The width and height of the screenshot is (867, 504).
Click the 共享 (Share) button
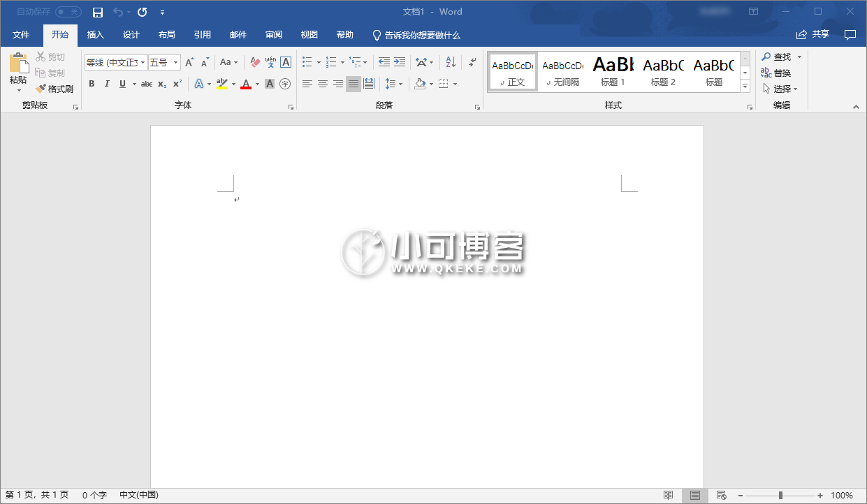coord(813,35)
